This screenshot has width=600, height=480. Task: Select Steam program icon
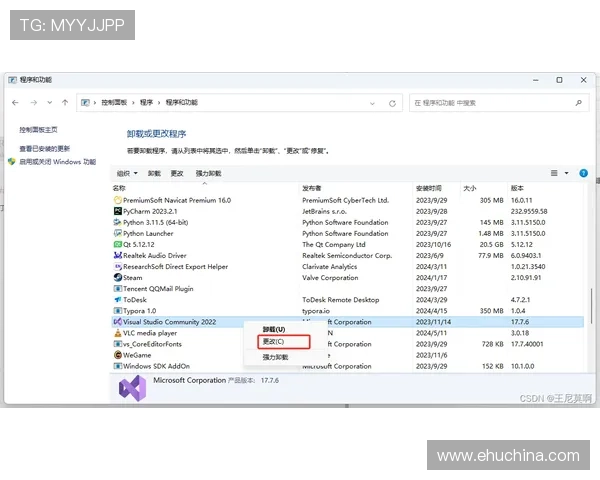point(118,278)
